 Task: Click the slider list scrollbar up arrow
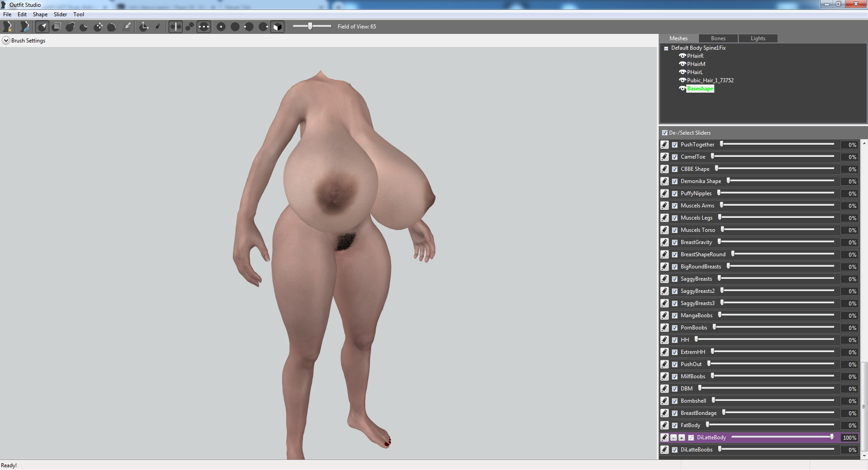(864, 143)
